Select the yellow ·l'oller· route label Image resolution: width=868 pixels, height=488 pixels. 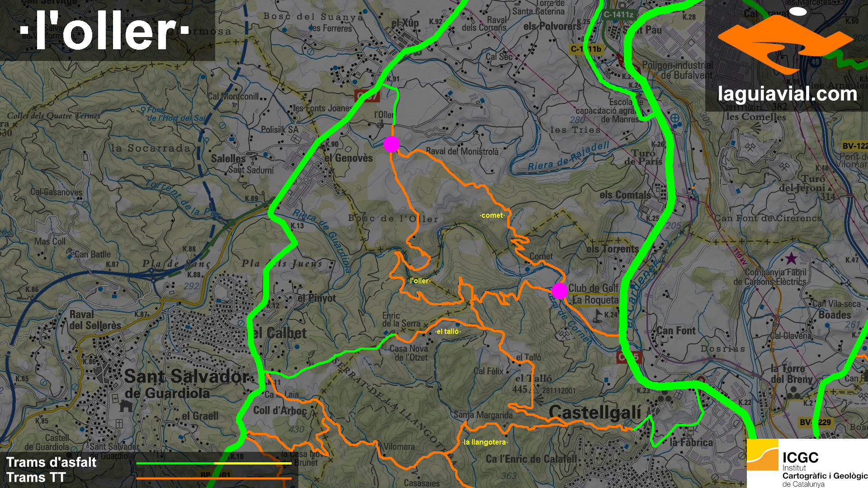[x=419, y=281]
